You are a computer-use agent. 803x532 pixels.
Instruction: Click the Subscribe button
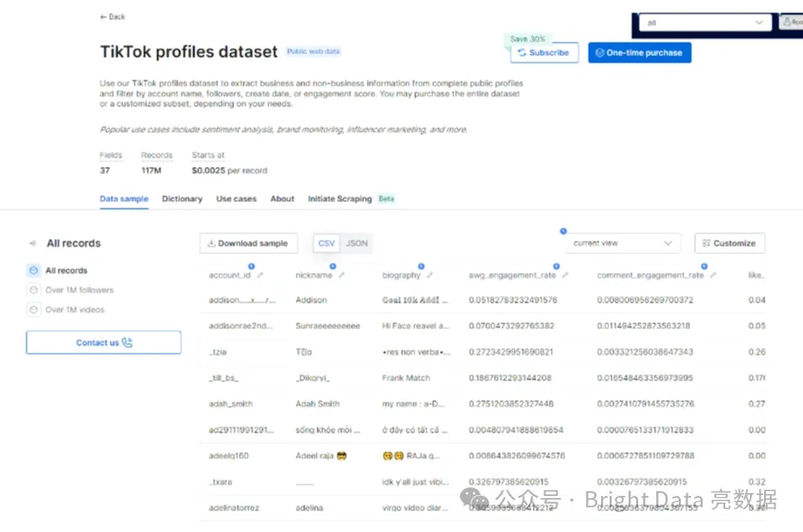coord(544,53)
